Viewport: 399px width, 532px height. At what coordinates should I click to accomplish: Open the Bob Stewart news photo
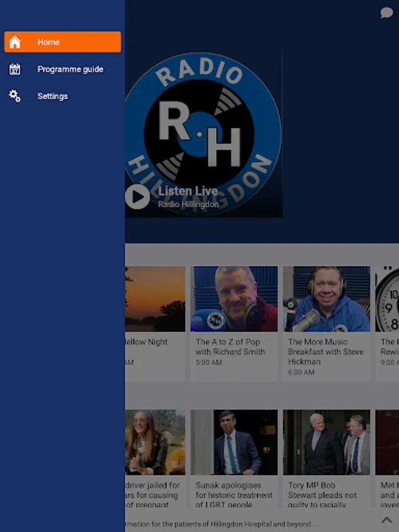point(326,442)
